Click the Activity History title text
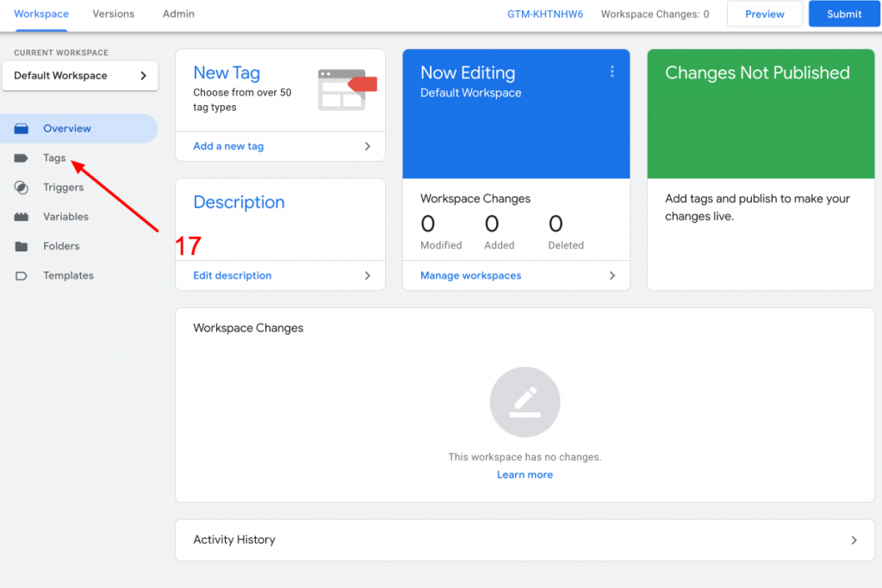Screen dimensions: 882x588 point(234,540)
